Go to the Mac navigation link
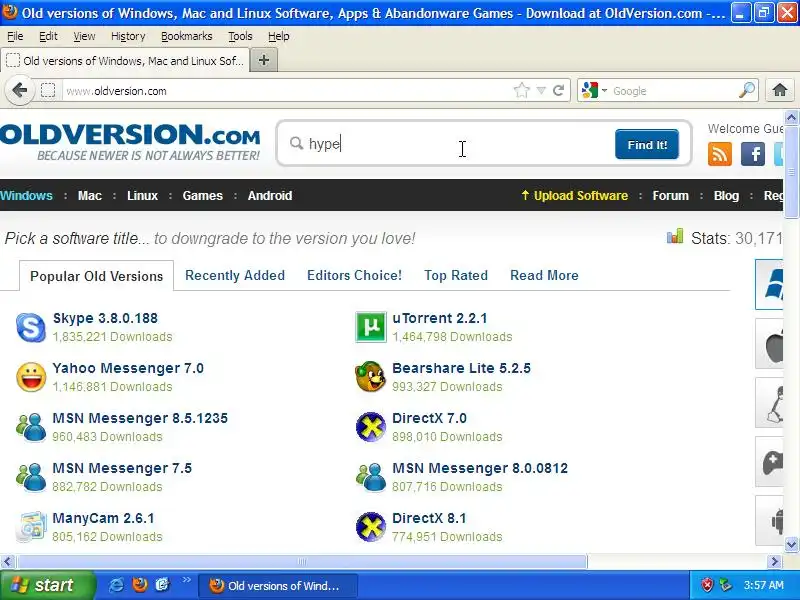Viewport: 800px width, 600px height. (90, 195)
